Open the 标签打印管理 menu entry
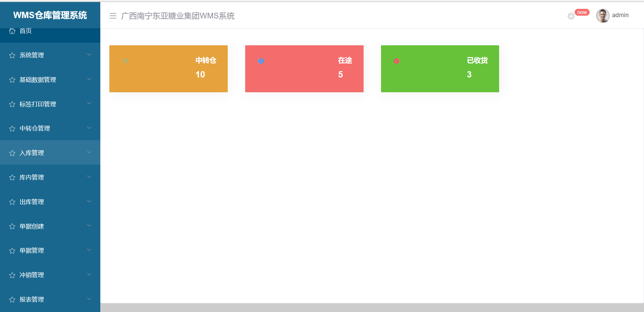The width and height of the screenshot is (644, 312). pos(38,104)
